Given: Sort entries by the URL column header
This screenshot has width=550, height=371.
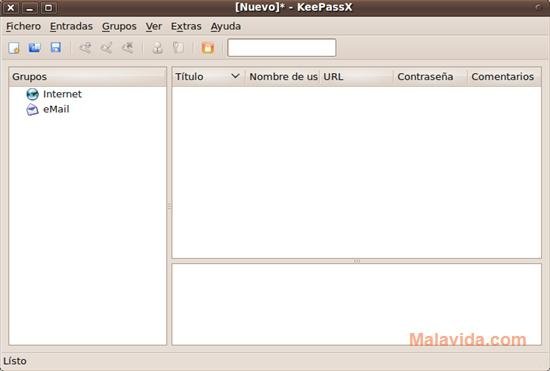Looking at the screenshot, I should pyautogui.click(x=356, y=76).
